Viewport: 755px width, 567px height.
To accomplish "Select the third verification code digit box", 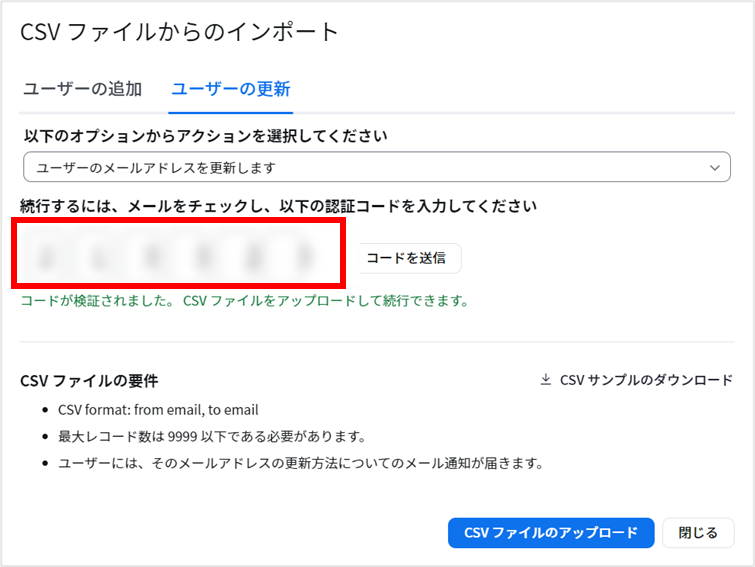I will coord(151,256).
